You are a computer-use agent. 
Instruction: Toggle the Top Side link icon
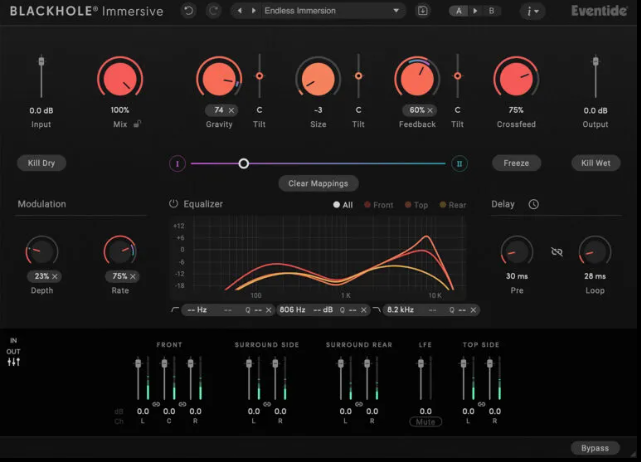pos(482,404)
